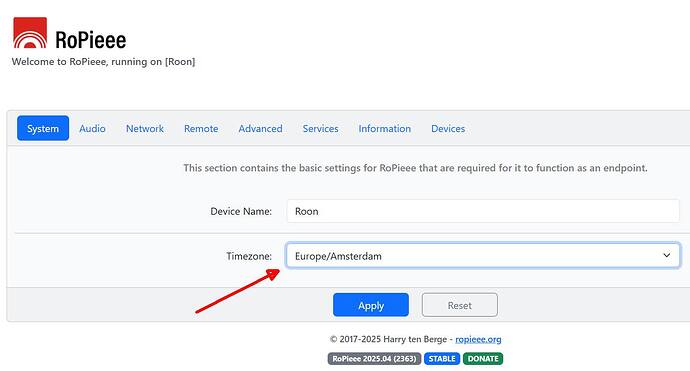Viewport: 690px width, 371px height.
Task: Visit the ropieee.org link
Action: [x=478, y=339]
